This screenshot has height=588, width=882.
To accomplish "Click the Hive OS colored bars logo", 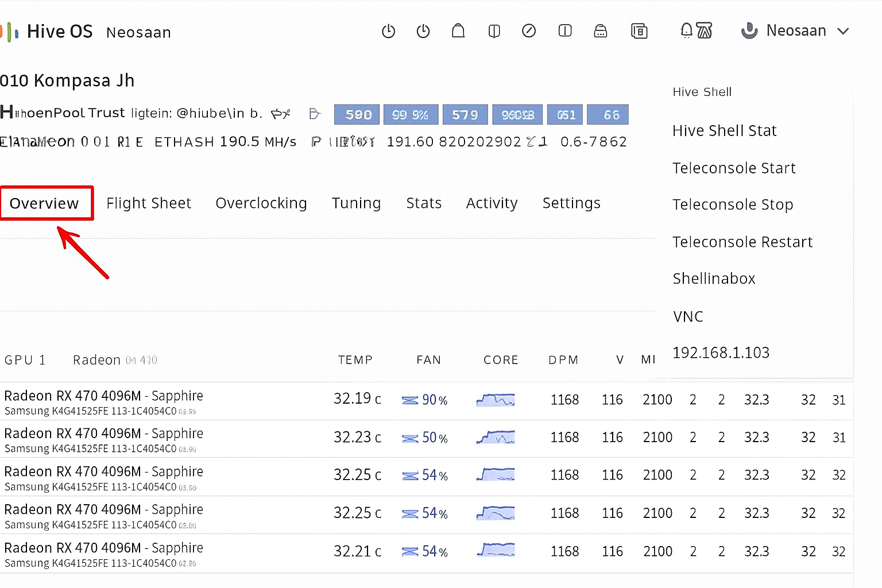I will point(9,32).
